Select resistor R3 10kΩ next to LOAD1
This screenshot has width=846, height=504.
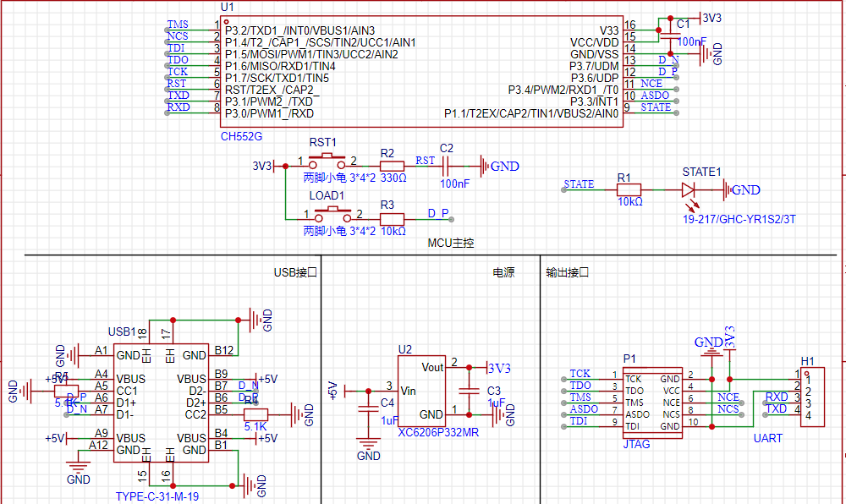(x=393, y=218)
